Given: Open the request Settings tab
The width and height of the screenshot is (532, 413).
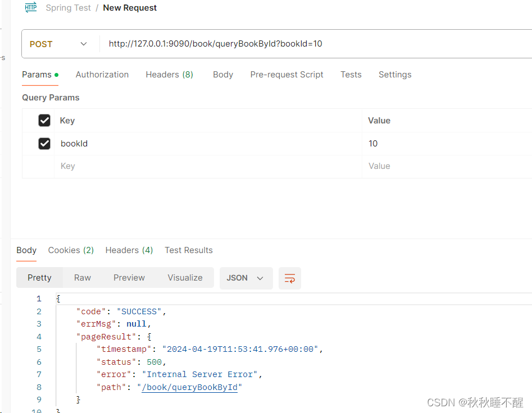Looking at the screenshot, I should click(x=395, y=75).
